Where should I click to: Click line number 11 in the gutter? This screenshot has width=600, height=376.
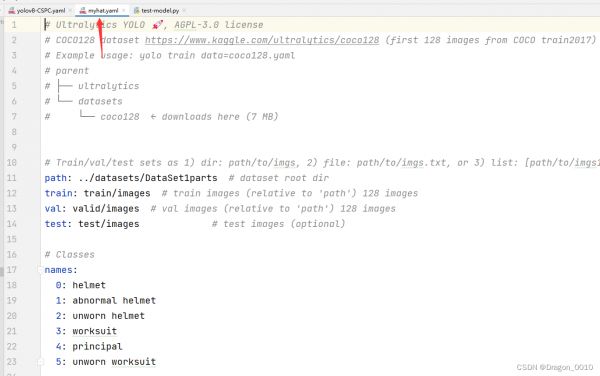(12, 178)
